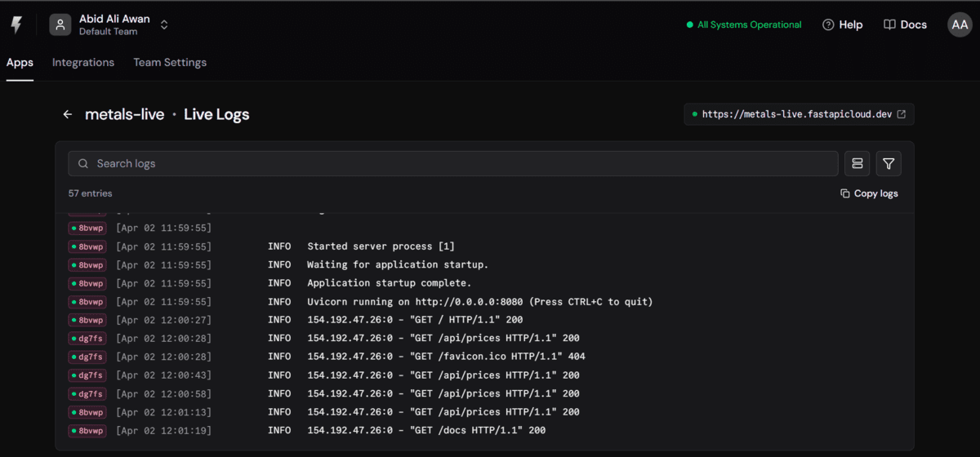
Task: Click the Uvicorn running on http://0.0.0.0:8080 message
Action: 480,301
